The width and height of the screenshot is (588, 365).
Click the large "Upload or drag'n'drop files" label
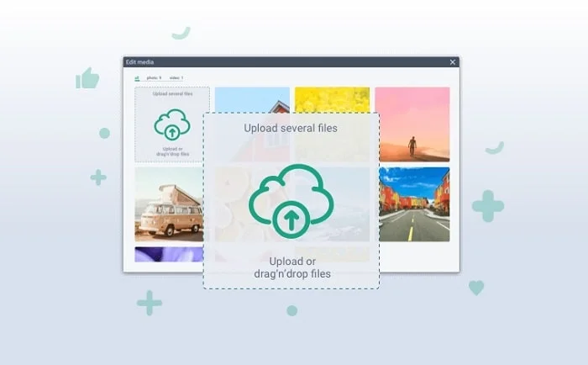[x=291, y=267]
